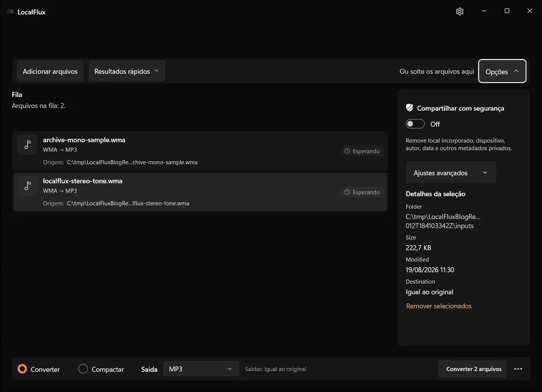Expand Ajustes avançados section

pyautogui.click(x=451, y=173)
